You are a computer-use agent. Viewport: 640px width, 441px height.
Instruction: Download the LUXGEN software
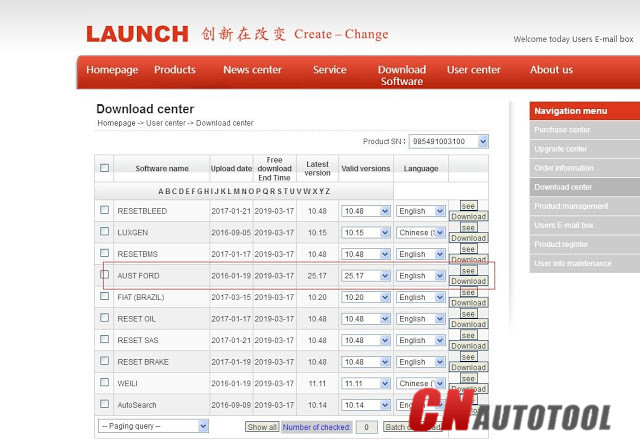pos(469,238)
